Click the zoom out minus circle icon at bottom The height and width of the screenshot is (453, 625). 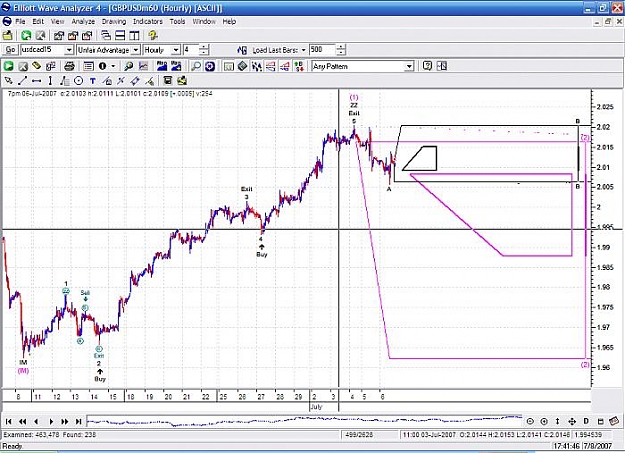(x=530, y=421)
